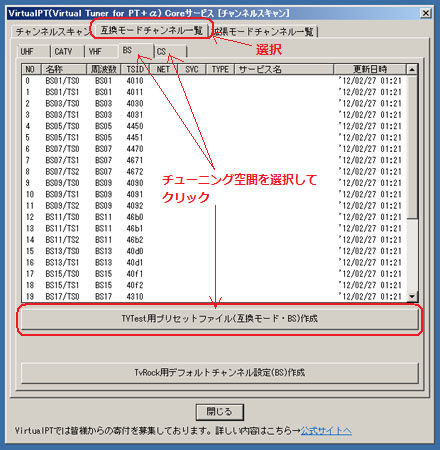
Task: Click TSID value 4672
Action: point(135,171)
